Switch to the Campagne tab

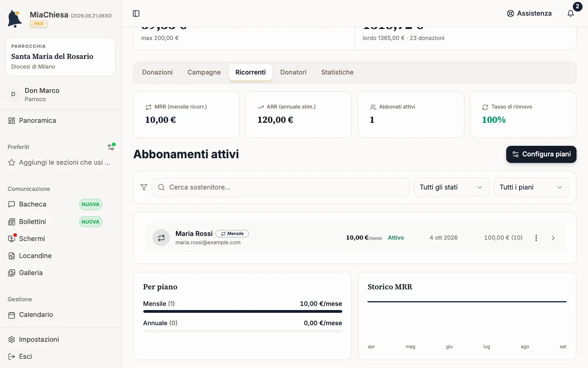click(204, 72)
